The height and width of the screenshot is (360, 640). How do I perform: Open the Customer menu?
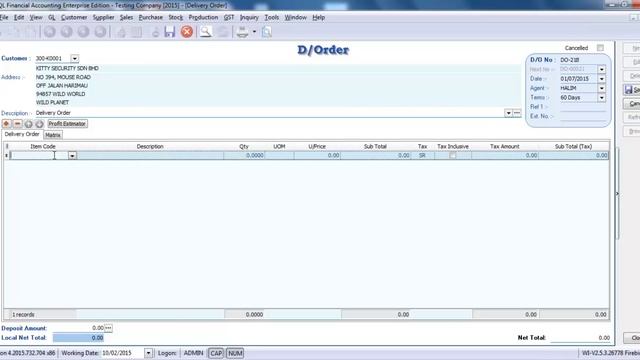point(74,18)
